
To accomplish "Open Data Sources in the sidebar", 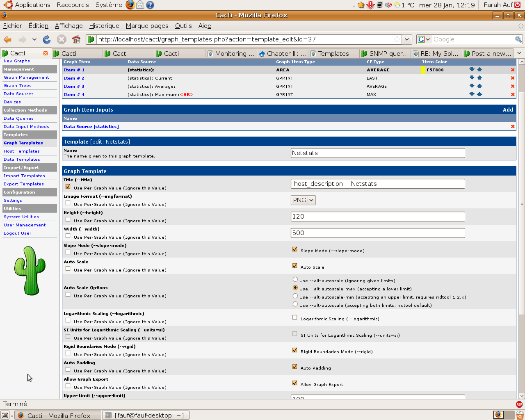I will [18, 94].
